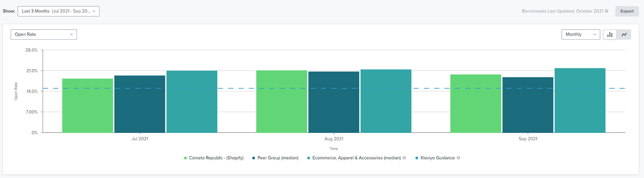Click Sep 2021 Ecommerce median teal bar
Screen dimensions: 644x178
click(580, 101)
